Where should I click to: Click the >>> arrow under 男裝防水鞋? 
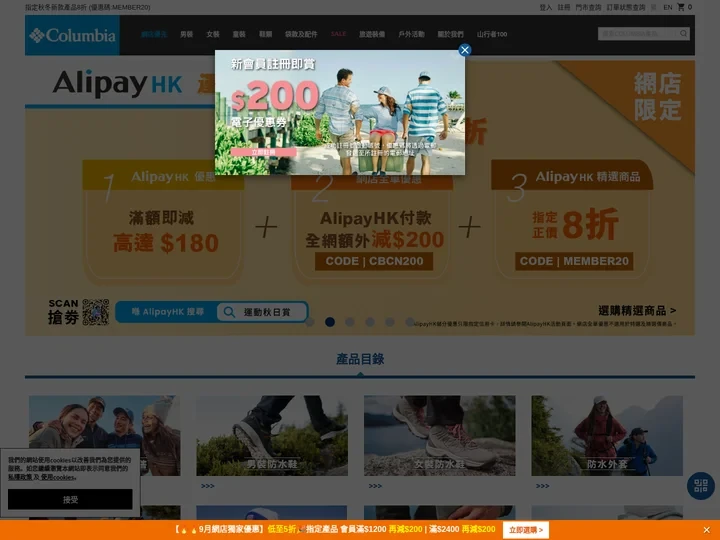pos(208,486)
